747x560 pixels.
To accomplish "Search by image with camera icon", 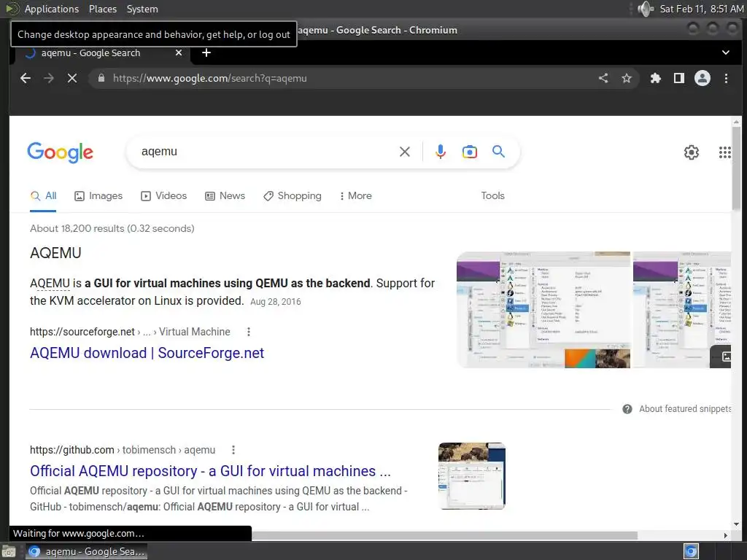I will pyautogui.click(x=470, y=152).
